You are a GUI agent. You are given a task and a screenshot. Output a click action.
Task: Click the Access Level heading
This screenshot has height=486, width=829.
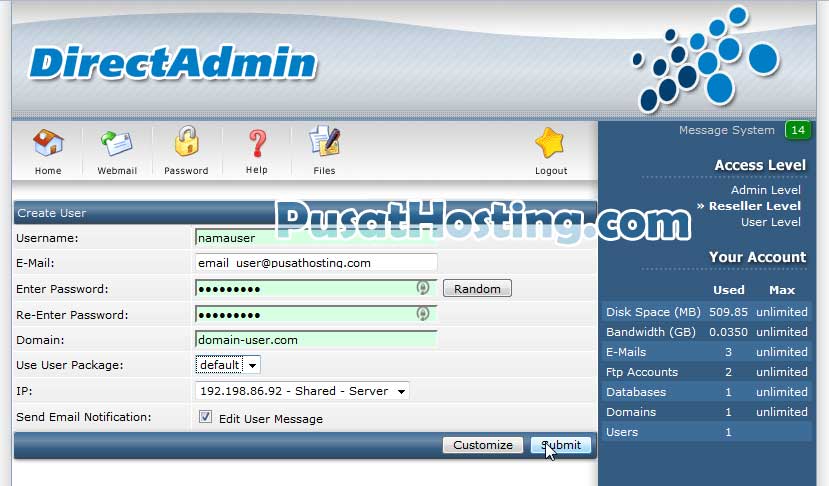(x=760, y=165)
